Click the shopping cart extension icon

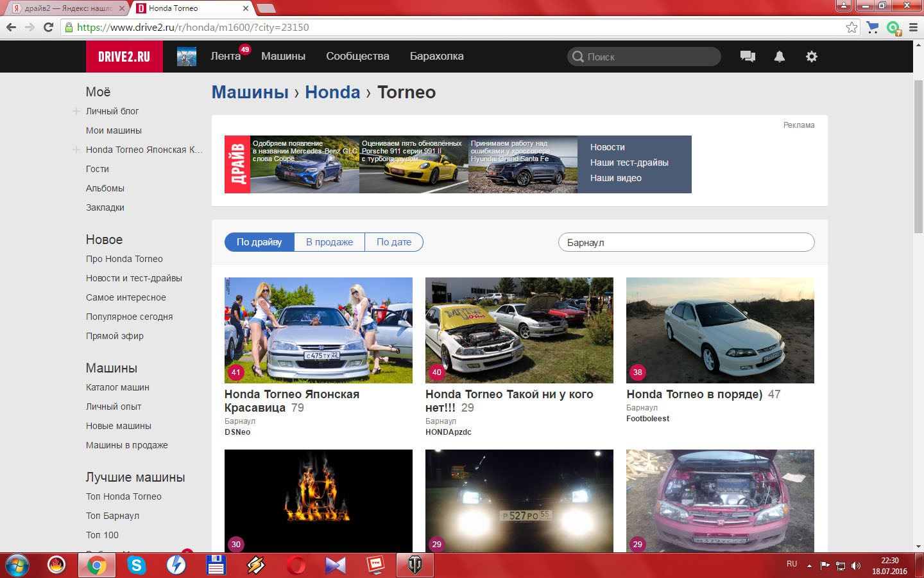(872, 27)
